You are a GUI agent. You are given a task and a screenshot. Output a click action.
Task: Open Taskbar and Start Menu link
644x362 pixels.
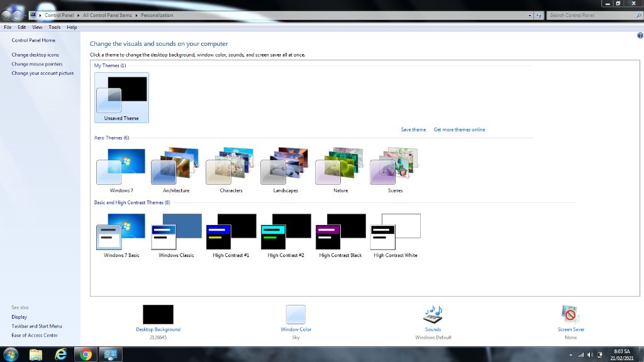click(x=36, y=326)
